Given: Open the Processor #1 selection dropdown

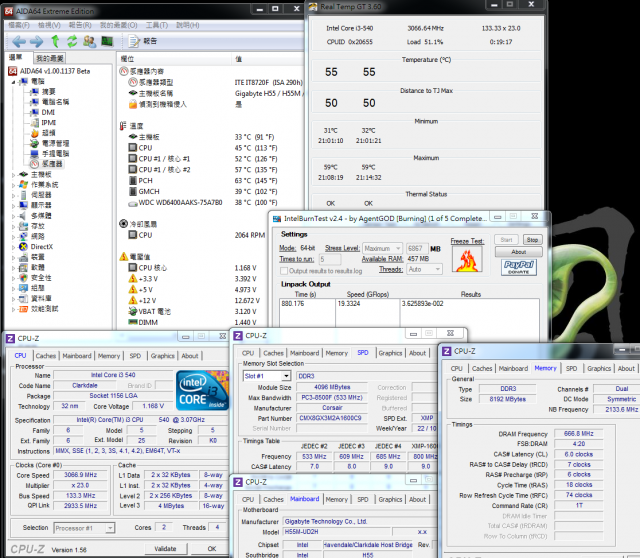Looking at the screenshot, I should [84, 528].
